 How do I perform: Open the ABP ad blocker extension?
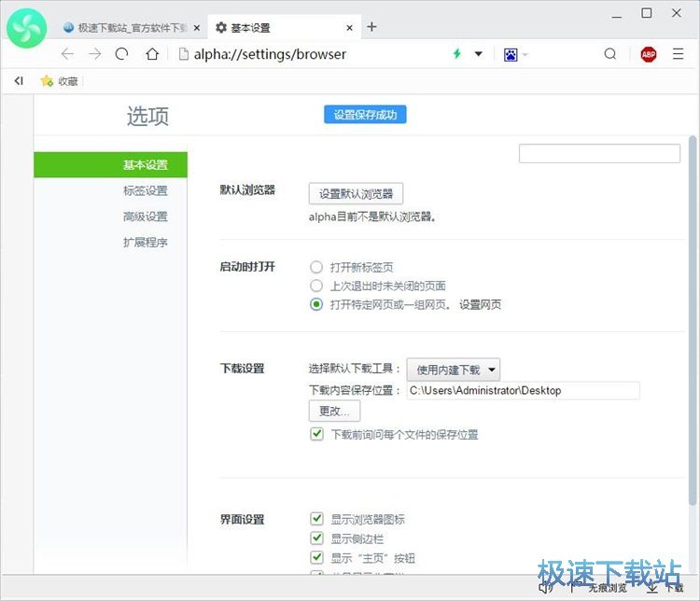click(649, 54)
